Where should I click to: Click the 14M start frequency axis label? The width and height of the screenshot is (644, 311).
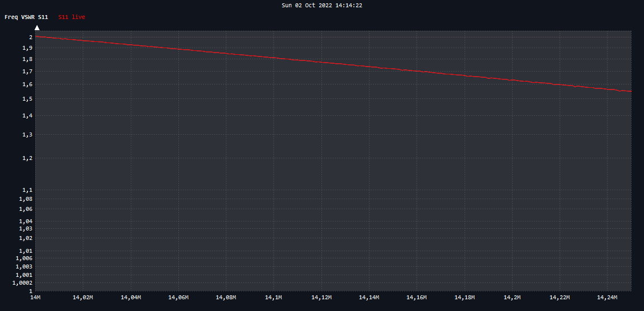(x=35, y=297)
